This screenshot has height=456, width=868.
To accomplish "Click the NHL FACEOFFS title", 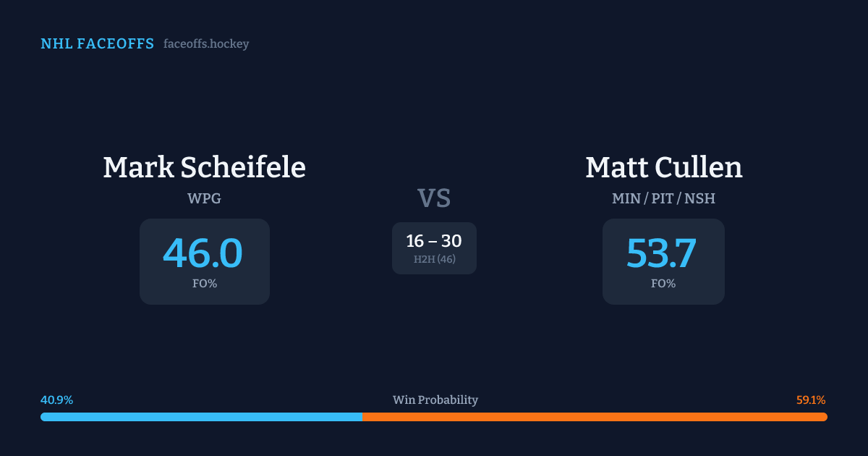I will click(97, 44).
